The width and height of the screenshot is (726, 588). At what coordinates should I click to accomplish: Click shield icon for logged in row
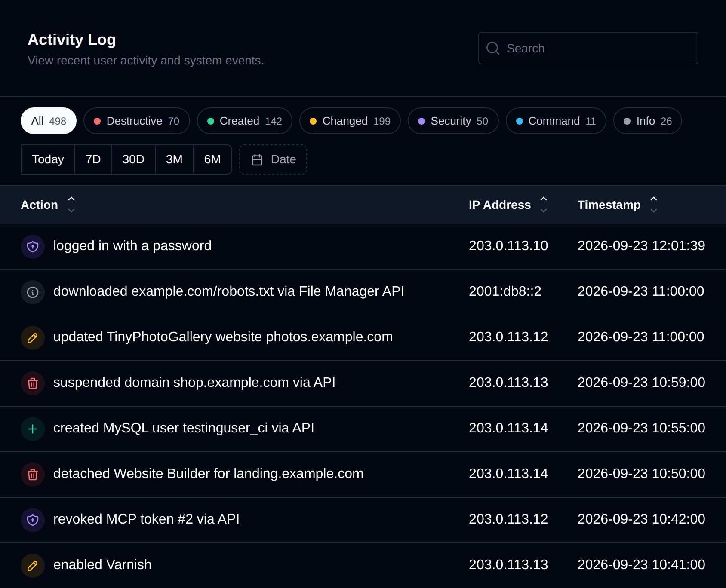tap(33, 247)
